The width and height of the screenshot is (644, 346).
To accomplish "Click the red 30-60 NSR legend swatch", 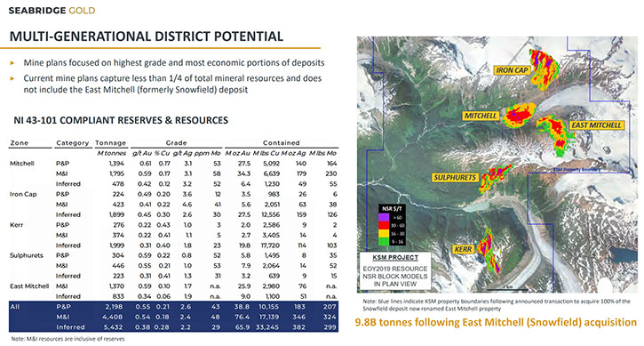I will [x=384, y=225].
